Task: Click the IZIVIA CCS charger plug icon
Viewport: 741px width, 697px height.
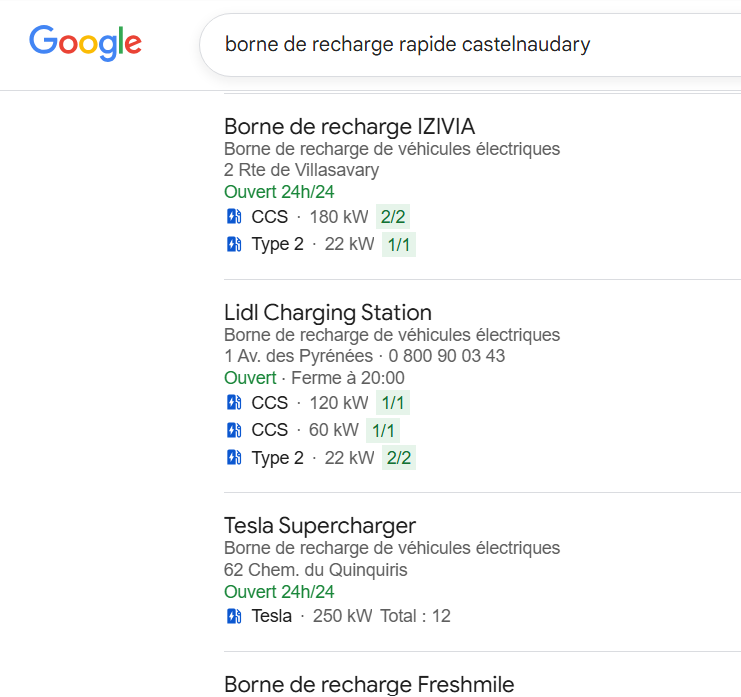Action: click(x=234, y=217)
